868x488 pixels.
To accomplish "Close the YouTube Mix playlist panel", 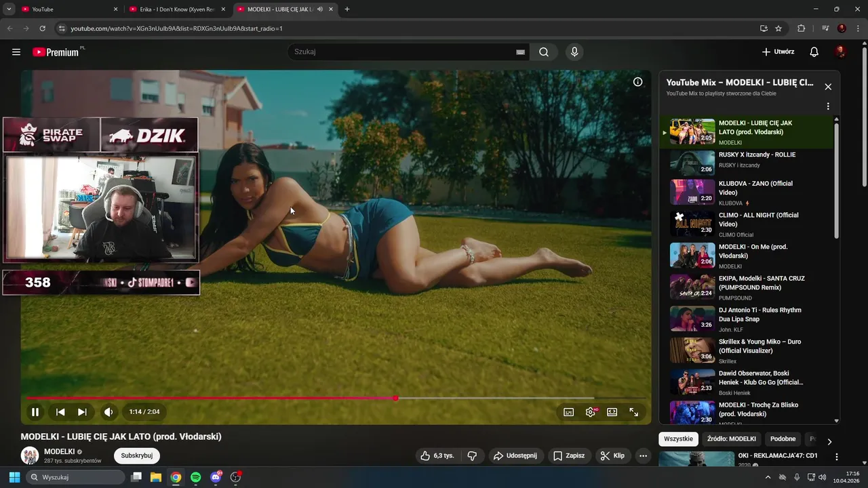I will pyautogui.click(x=828, y=87).
